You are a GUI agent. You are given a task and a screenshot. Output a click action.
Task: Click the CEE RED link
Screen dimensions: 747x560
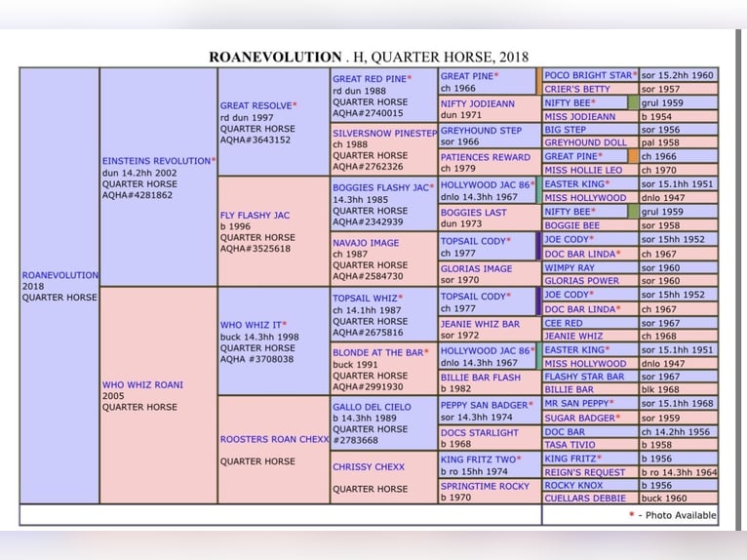[x=563, y=323]
